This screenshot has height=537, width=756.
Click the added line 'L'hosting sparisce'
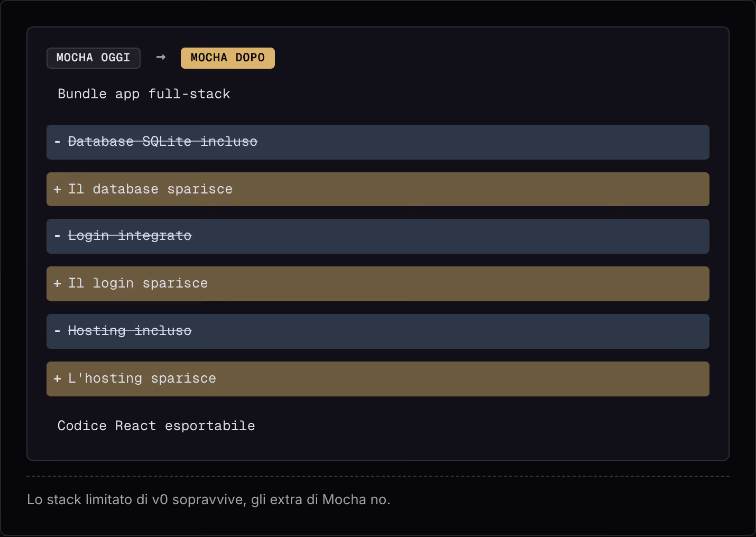[378, 379]
